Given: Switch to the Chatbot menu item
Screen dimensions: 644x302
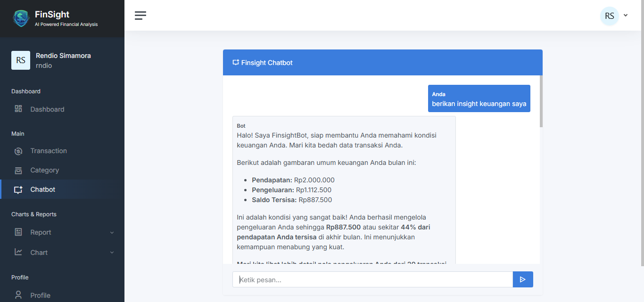Looking at the screenshot, I should tap(42, 190).
